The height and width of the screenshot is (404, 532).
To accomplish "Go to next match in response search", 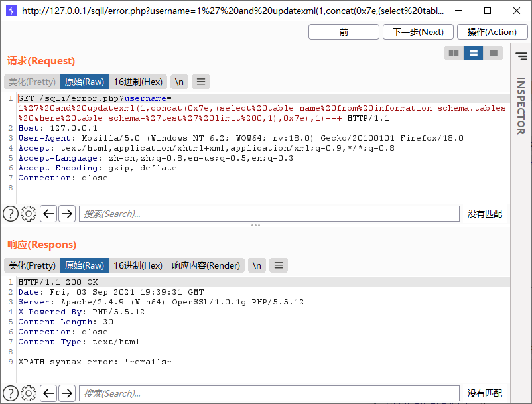I will coord(67,393).
